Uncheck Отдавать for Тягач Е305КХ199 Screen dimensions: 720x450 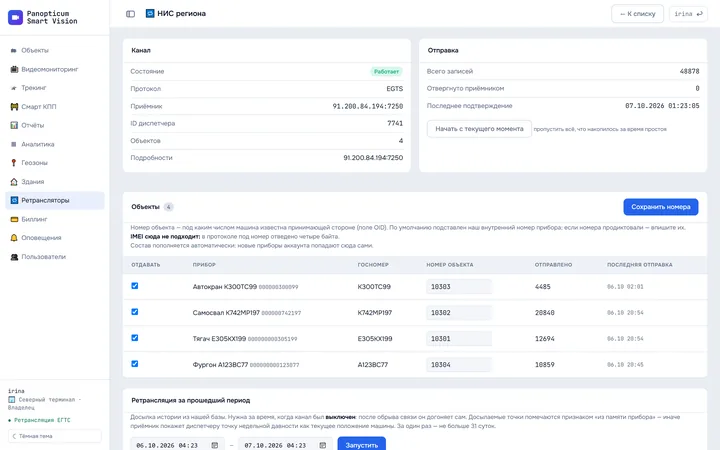click(135, 338)
